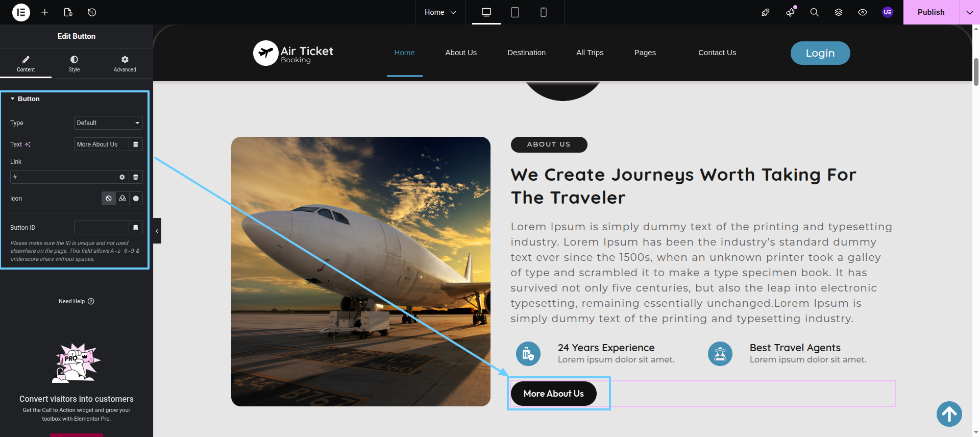
Task: Open link options gear icon
Action: [x=122, y=177]
